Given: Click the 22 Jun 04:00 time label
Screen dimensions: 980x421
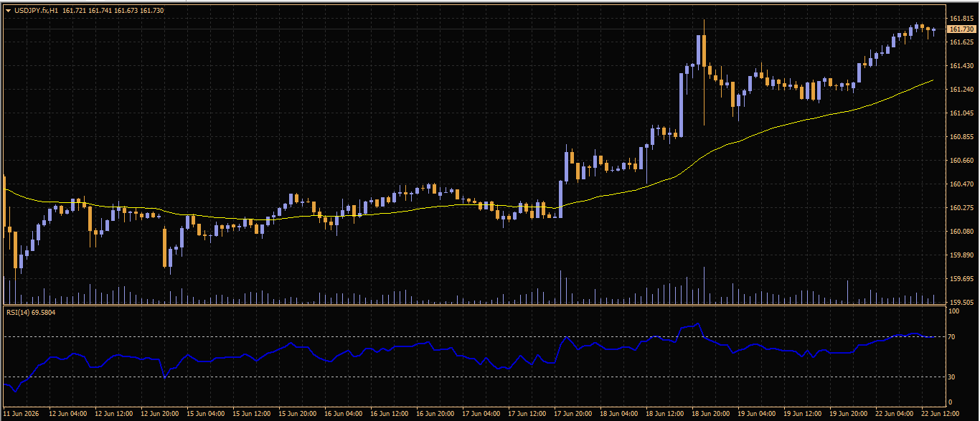Looking at the screenshot, I should 895,414.
